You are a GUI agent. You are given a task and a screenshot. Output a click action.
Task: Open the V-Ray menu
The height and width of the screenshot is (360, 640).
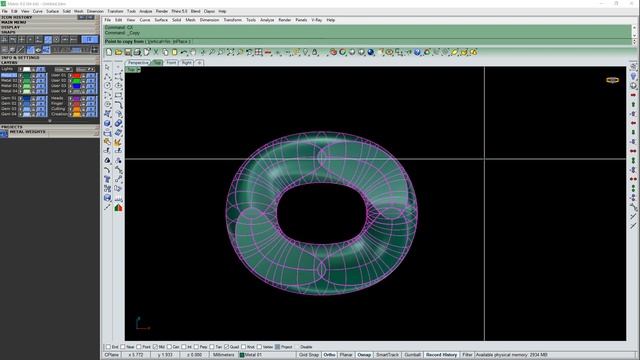tap(317, 20)
